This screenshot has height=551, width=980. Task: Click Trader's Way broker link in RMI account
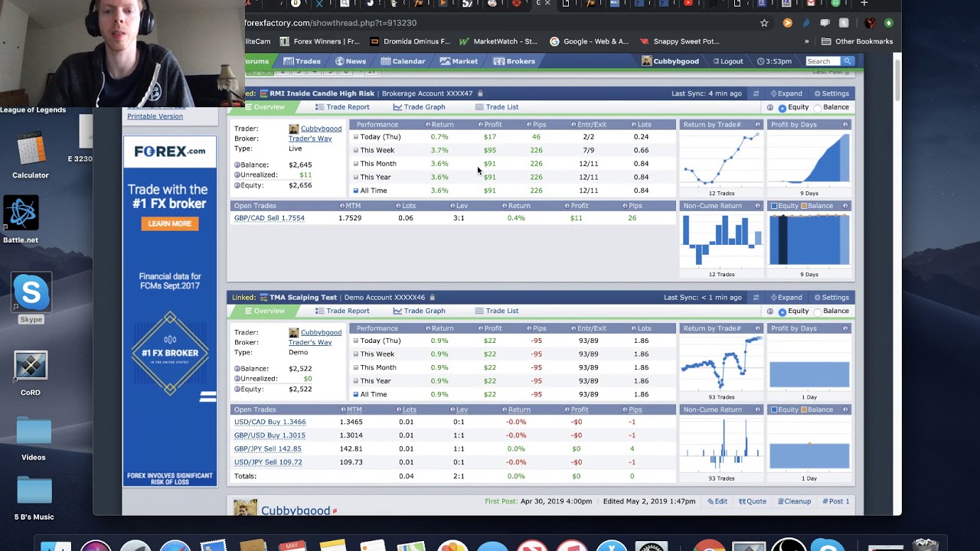point(310,139)
